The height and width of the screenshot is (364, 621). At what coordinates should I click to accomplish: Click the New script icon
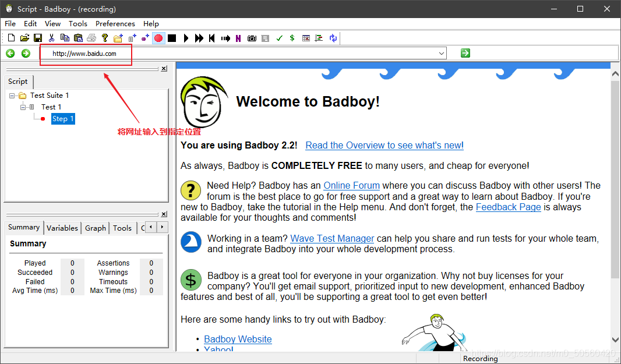12,38
